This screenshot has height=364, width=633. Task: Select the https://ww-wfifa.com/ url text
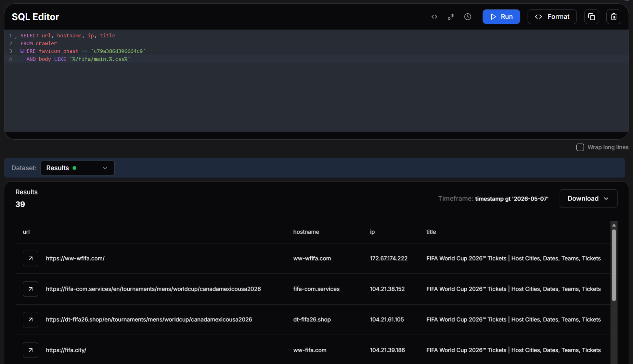point(75,259)
